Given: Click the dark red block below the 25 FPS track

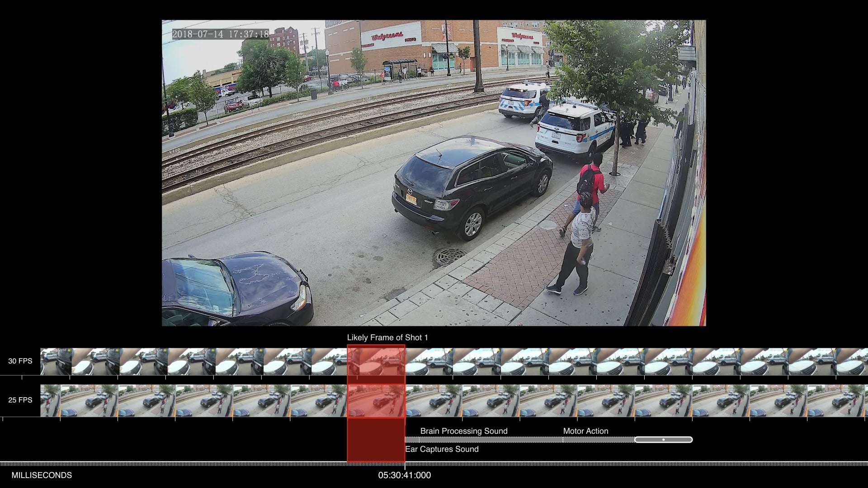Looking at the screenshot, I should tap(376, 440).
